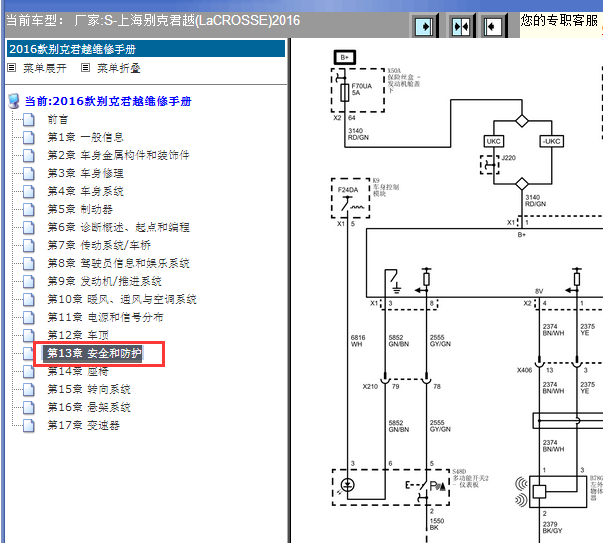Click the page icon next to 第1章 一般信息
The width and height of the screenshot is (603, 543).
click(x=28, y=138)
